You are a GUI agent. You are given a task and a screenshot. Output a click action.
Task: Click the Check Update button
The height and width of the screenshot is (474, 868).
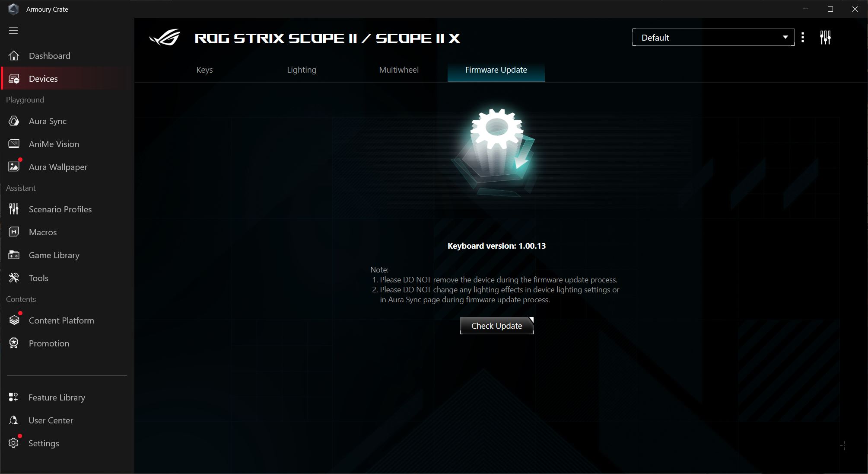coord(497,326)
